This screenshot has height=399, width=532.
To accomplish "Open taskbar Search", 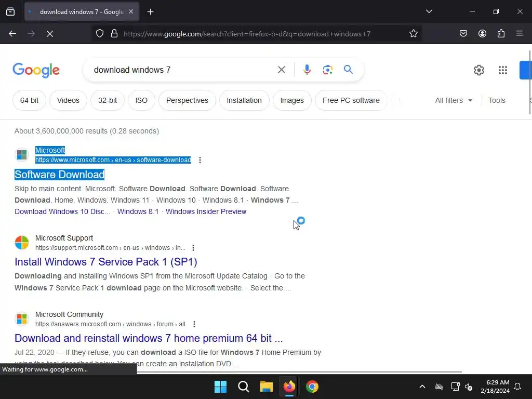I will (244, 387).
